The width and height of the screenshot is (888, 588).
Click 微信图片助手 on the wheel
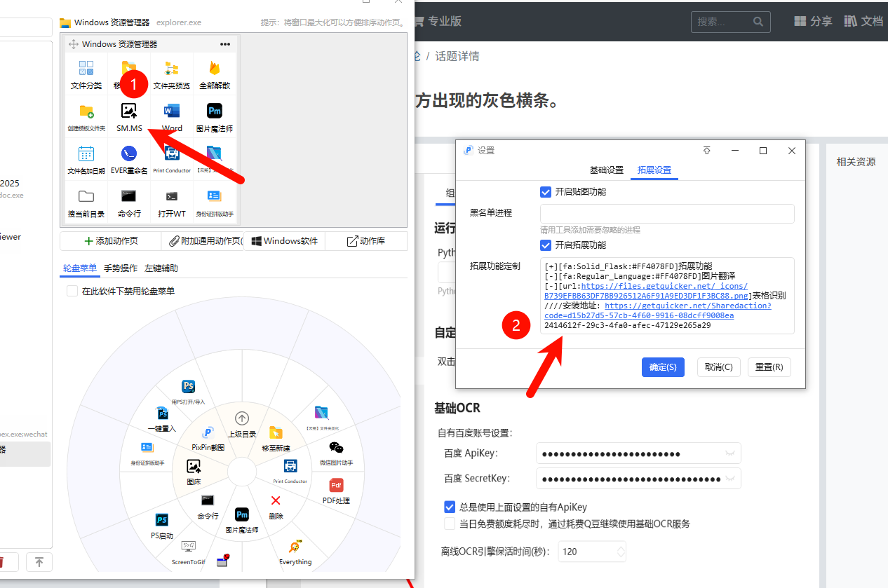(337, 453)
